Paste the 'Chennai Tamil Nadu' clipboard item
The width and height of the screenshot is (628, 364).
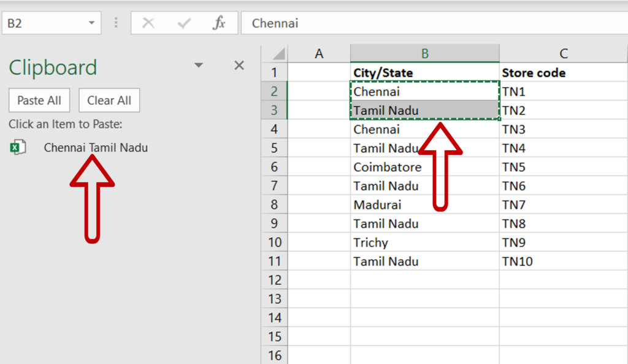(96, 148)
